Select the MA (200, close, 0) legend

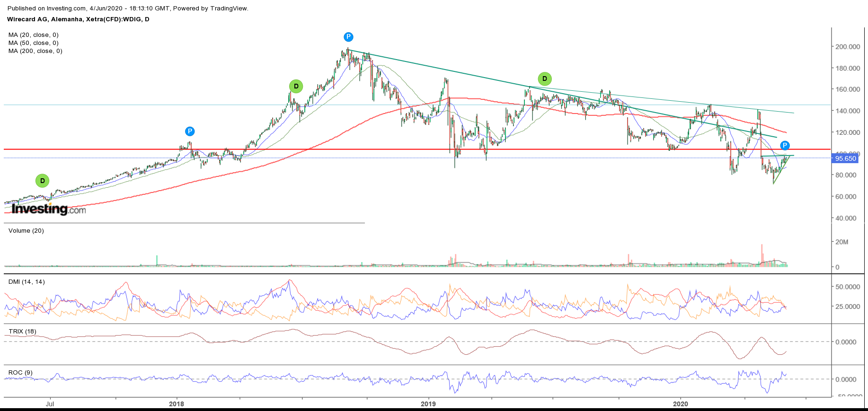coord(35,51)
